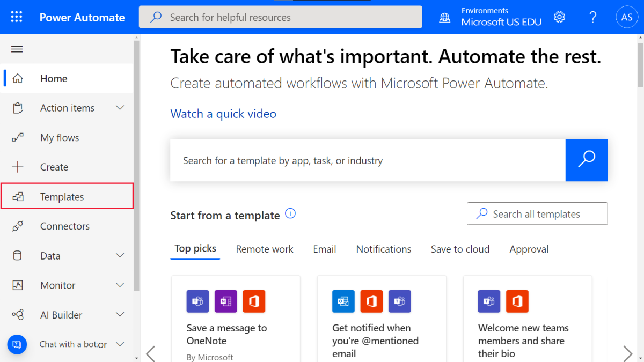Switch to the Remote work tab
Viewport: 644px width, 362px height.
tap(265, 249)
